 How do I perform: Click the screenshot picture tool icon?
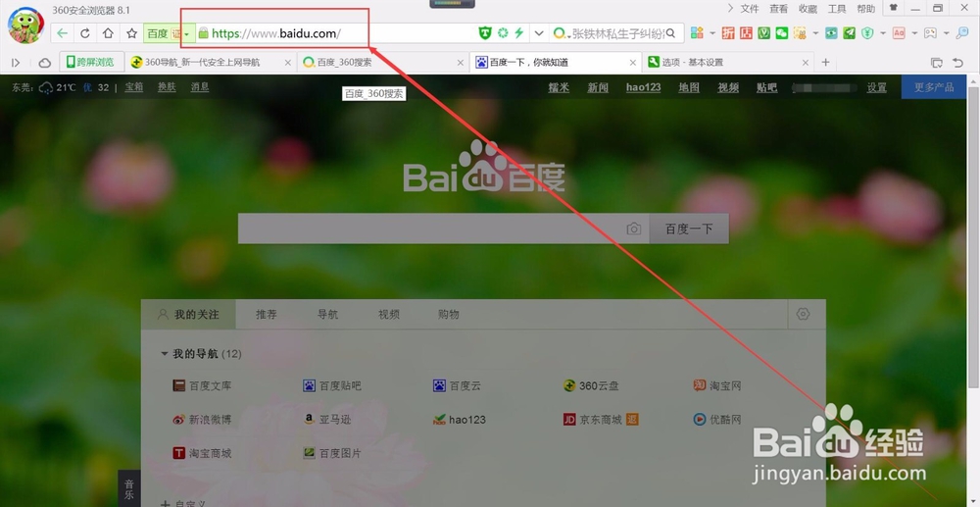tap(931, 33)
